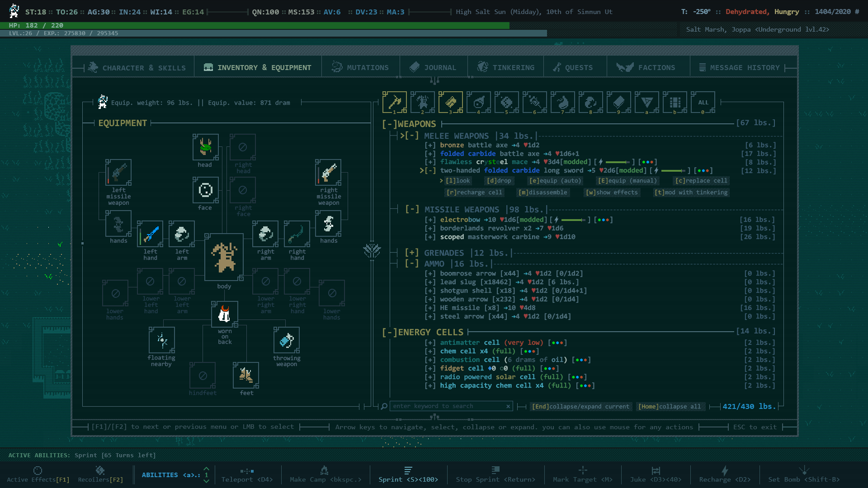Collapse the MISSILE WEAPONS section
The width and height of the screenshot is (868, 488).
(412, 209)
